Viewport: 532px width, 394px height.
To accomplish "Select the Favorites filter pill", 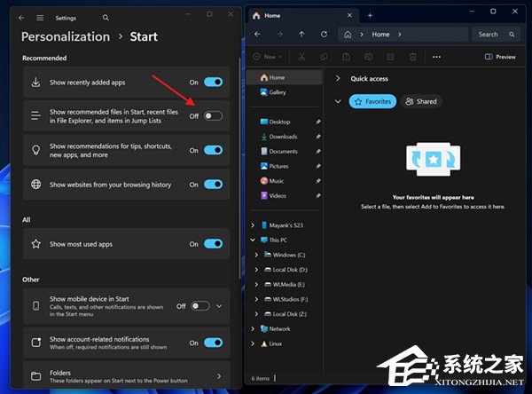I will (372, 101).
